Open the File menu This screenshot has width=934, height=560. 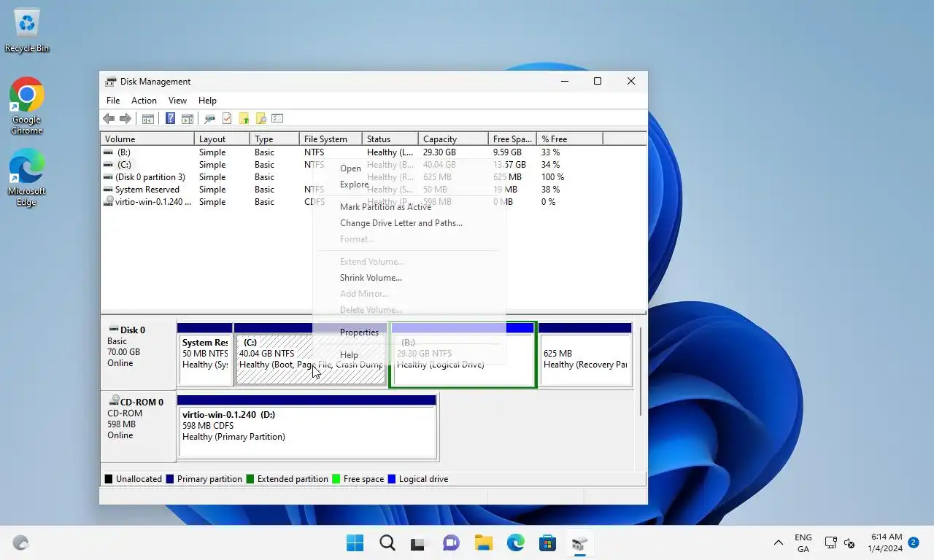pyautogui.click(x=113, y=101)
